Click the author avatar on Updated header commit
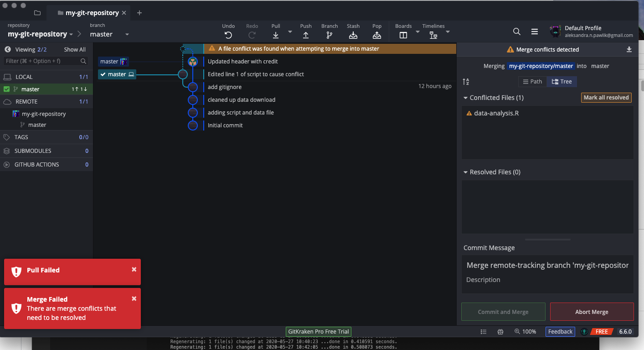The image size is (644, 350). [192, 62]
